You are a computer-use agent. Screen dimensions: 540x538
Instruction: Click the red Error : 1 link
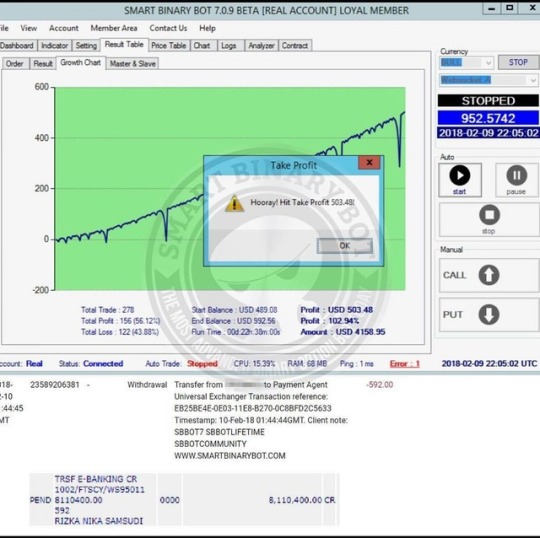point(405,364)
